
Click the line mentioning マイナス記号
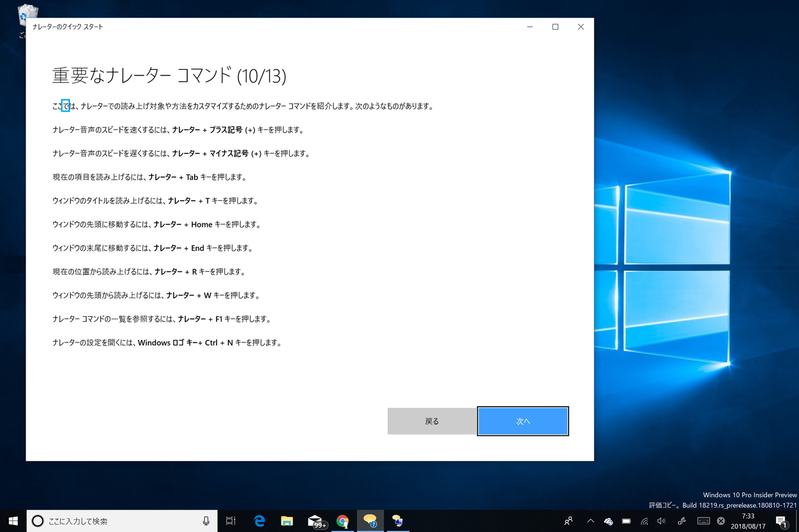181,153
